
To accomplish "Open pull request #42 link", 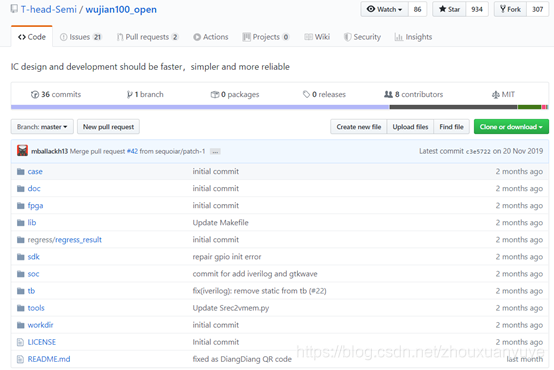I will (x=132, y=151).
